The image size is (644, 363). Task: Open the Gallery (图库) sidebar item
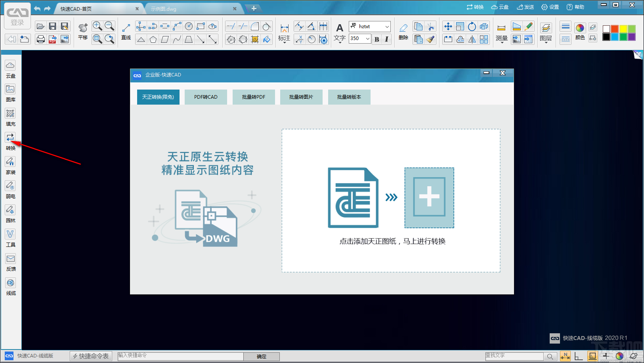10,93
